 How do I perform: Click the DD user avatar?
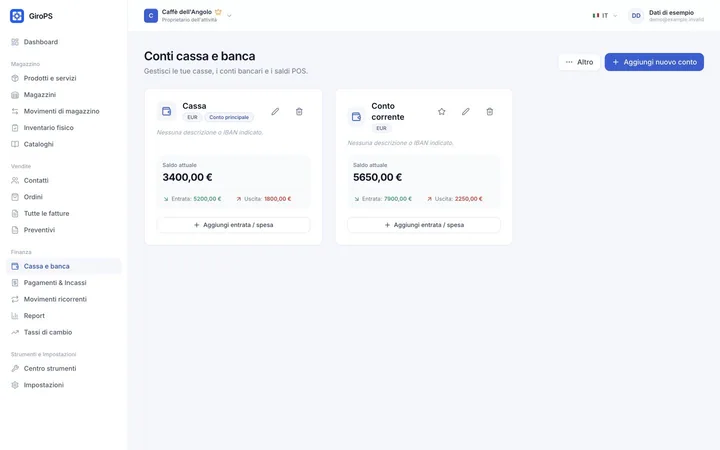pyautogui.click(x=636, y=16)
